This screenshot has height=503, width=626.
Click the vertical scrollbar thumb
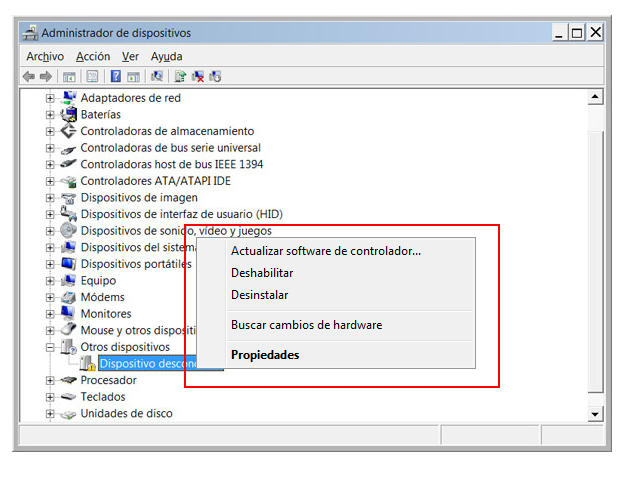595,261
